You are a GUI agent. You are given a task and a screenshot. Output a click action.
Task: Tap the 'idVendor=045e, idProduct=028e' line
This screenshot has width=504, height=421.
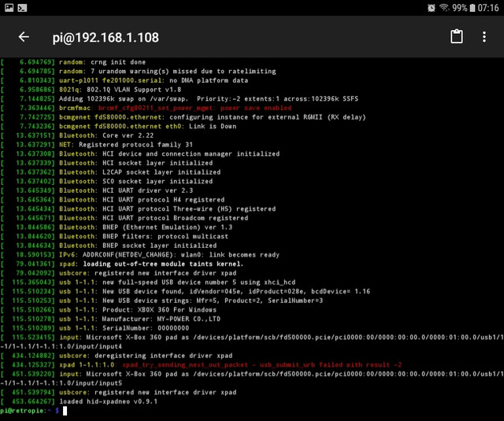[185, 291]
